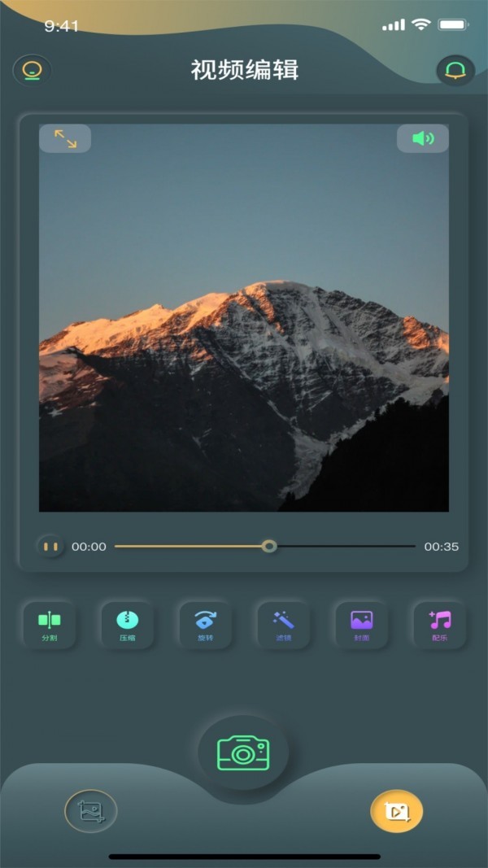The width and height of the screenshot is (488, 868).
Task: Tap the 旋转 rotate tool
Action: [206, 624]
